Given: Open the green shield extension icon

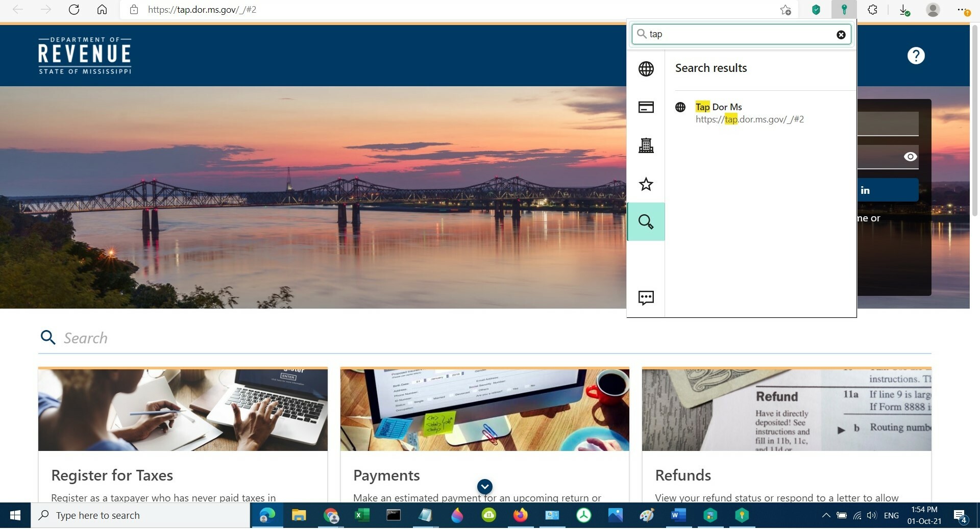Looking at the screenshot, I should click(816, 10).
